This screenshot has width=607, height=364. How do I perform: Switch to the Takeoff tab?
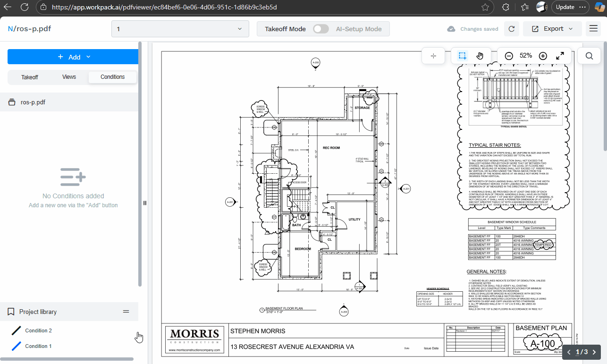(30, 77)
